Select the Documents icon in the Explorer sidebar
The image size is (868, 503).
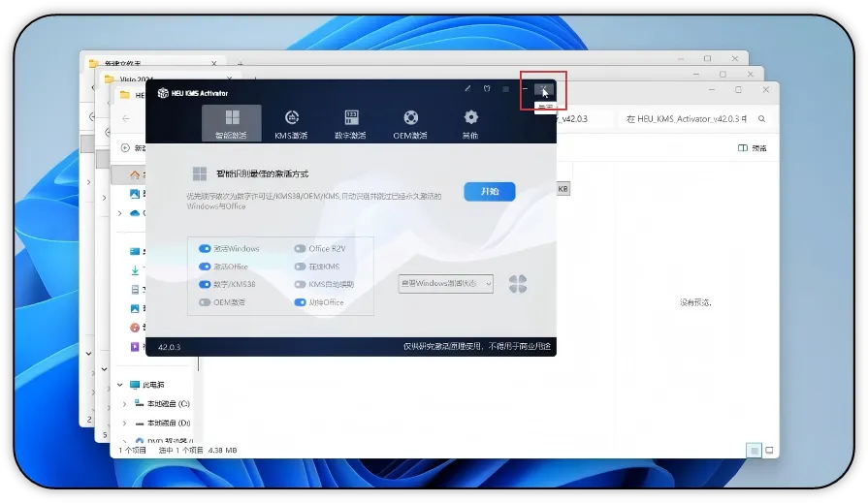pyautogui.click(x=135, y=290)
